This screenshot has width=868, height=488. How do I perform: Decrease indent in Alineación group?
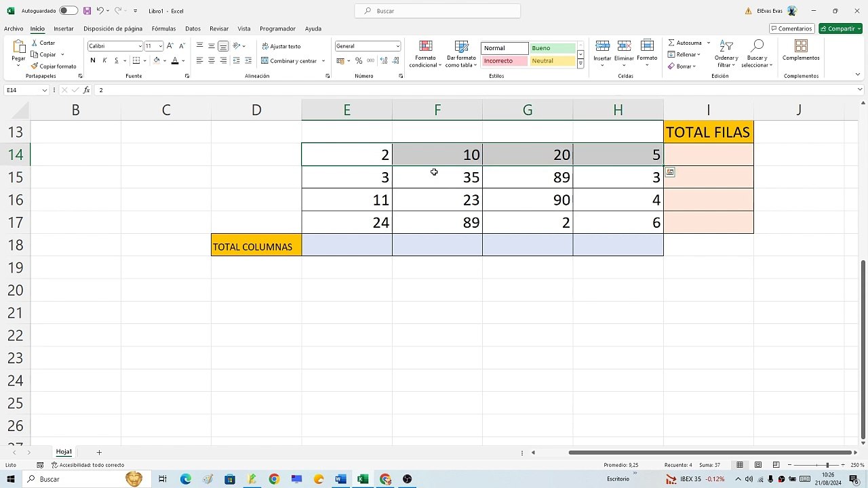[236, 60]
